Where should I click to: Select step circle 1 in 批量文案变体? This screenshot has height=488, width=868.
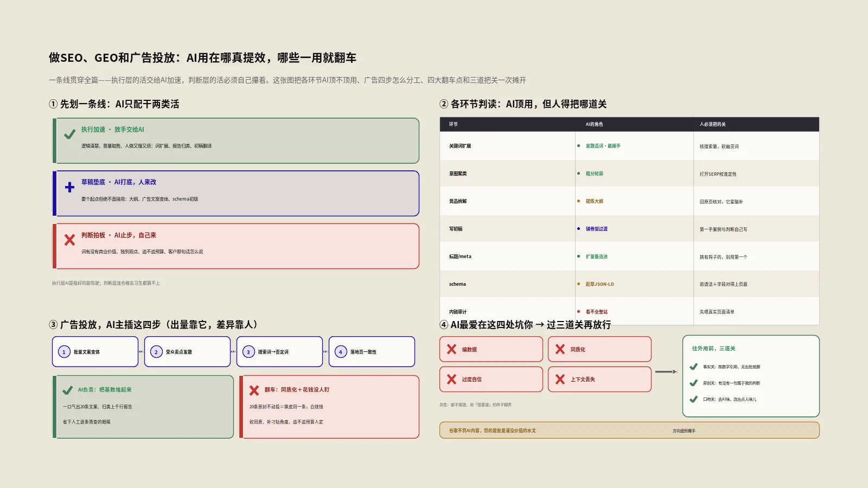[x=64, y=352]
